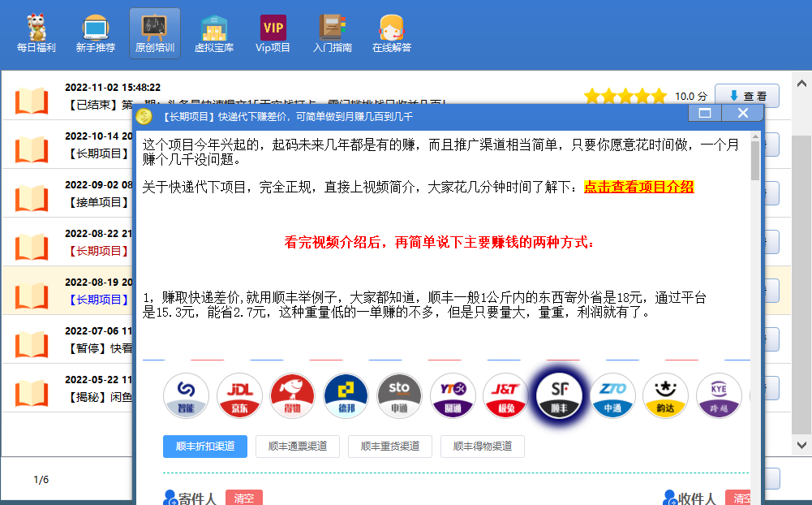Select the sto 申通 courier logo
Image resolution: width=812 pixels, height=505 pixels.
399,395
